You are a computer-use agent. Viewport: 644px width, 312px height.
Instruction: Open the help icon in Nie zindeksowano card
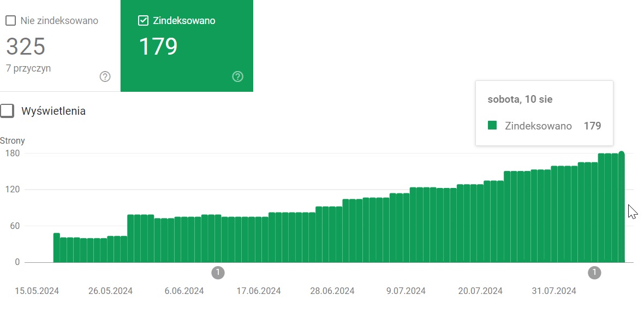pos(105,76)
